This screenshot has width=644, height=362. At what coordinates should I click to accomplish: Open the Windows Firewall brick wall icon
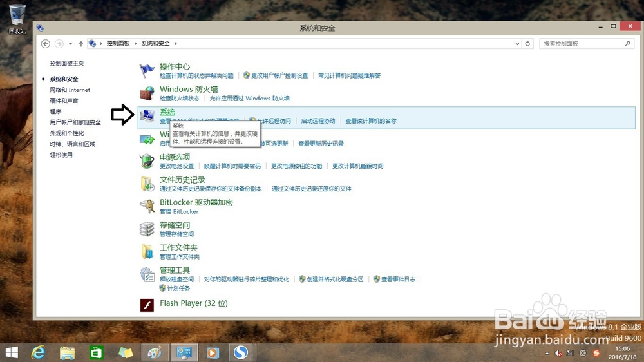point(147,93)
